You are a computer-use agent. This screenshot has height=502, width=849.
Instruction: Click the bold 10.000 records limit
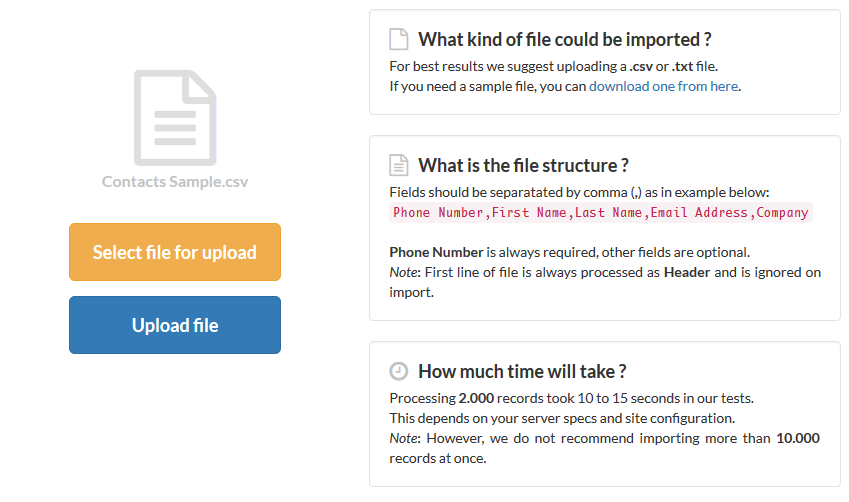click(x=798, y=438)
